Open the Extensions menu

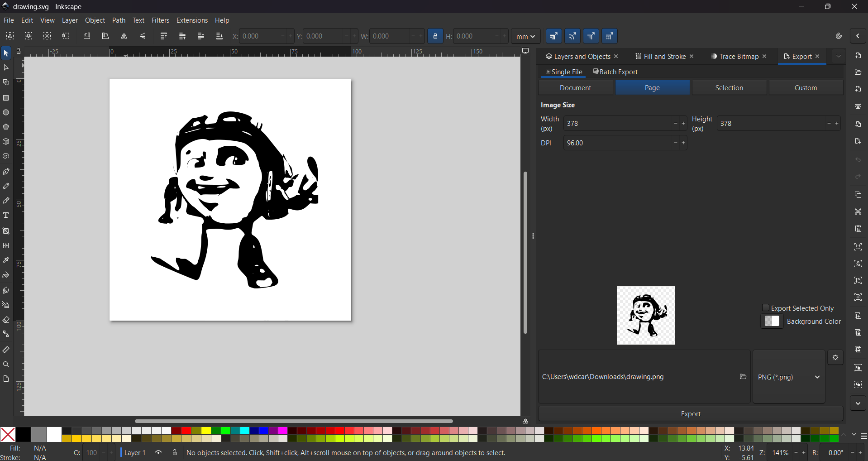pos(192,20)
